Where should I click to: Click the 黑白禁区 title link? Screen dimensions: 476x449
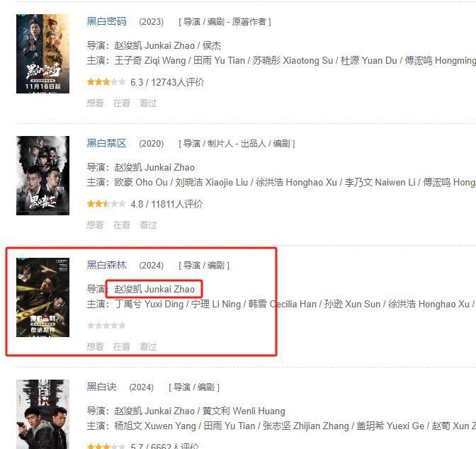(106, 143)
